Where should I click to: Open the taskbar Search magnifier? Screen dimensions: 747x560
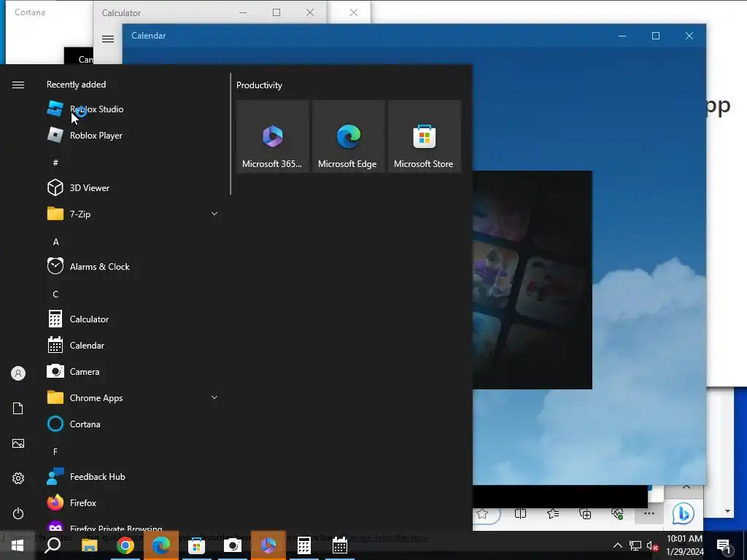[x=53, y=545]
